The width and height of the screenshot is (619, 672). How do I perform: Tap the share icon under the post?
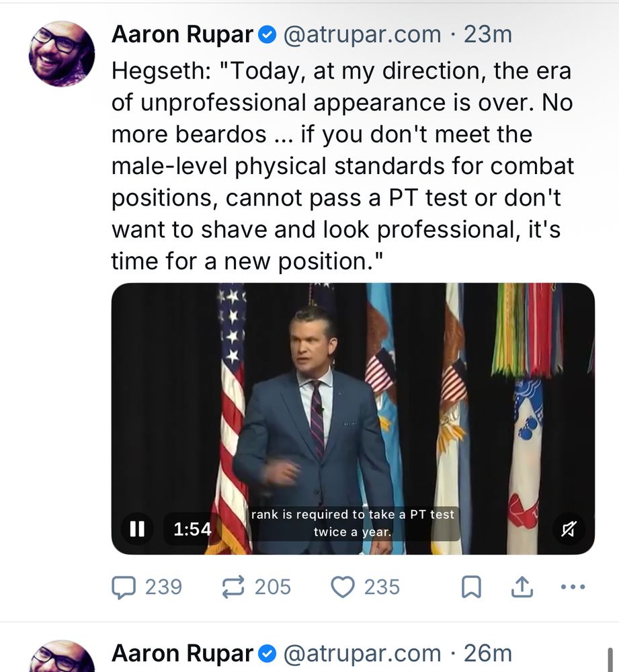coord(522,587)
